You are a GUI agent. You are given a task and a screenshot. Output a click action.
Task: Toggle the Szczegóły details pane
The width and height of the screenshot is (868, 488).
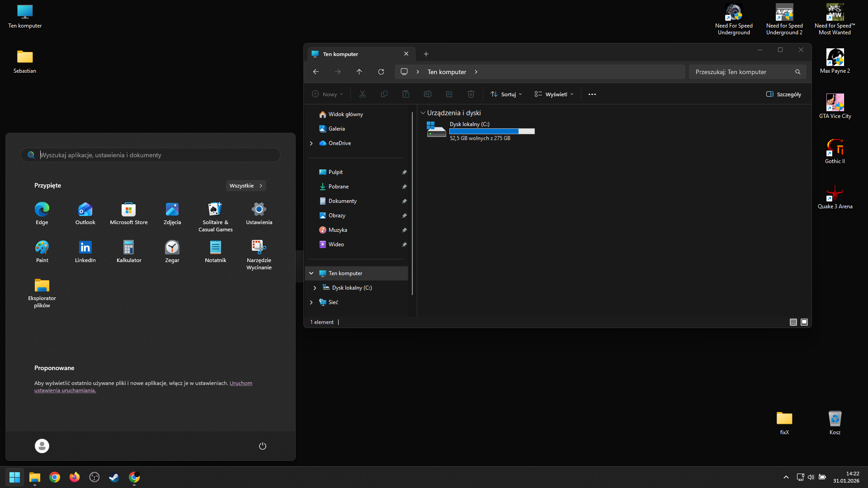(783, 94)
